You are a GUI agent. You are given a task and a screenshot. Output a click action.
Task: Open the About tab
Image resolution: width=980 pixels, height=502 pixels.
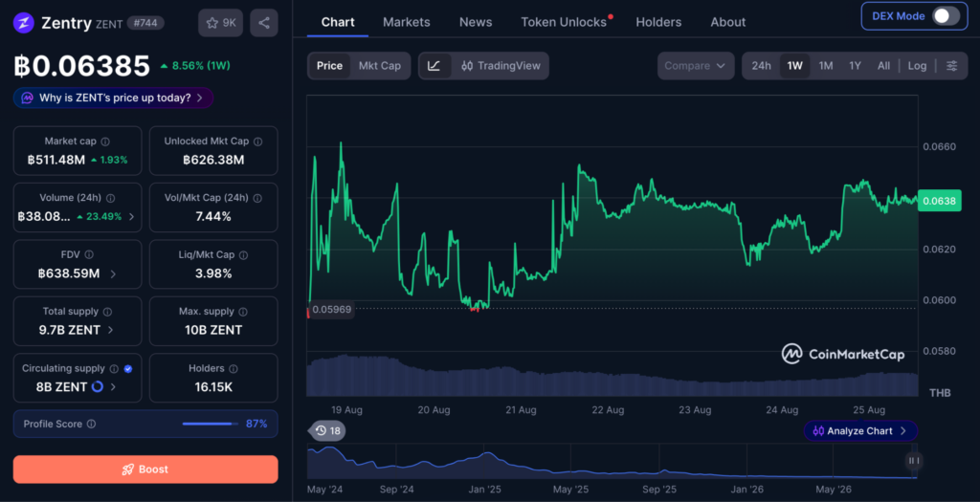[728, 22]
